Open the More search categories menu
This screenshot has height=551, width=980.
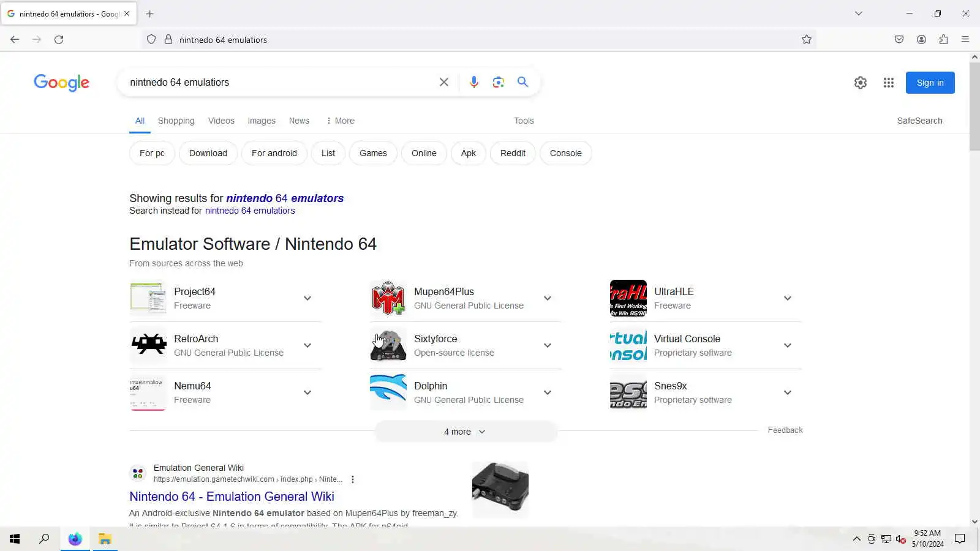pos(341,121)
